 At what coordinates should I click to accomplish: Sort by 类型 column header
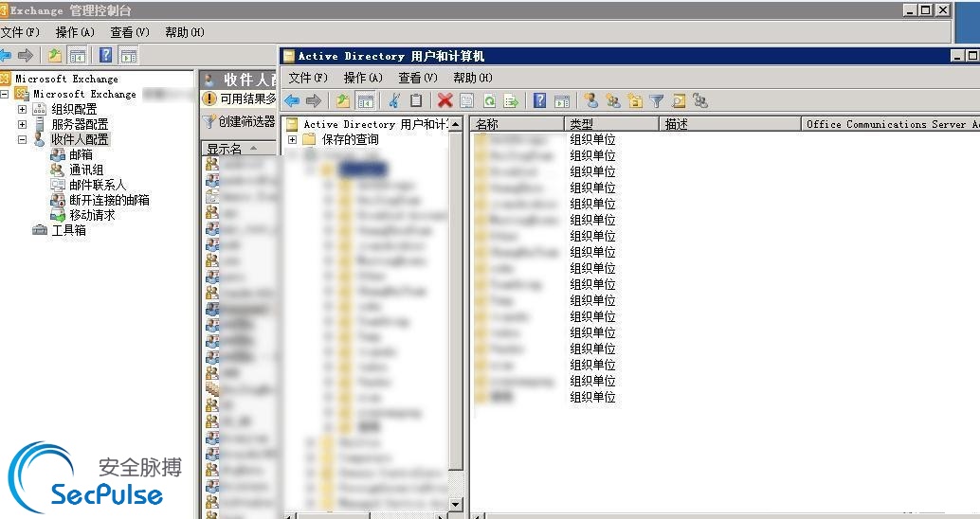pos(611,124)
